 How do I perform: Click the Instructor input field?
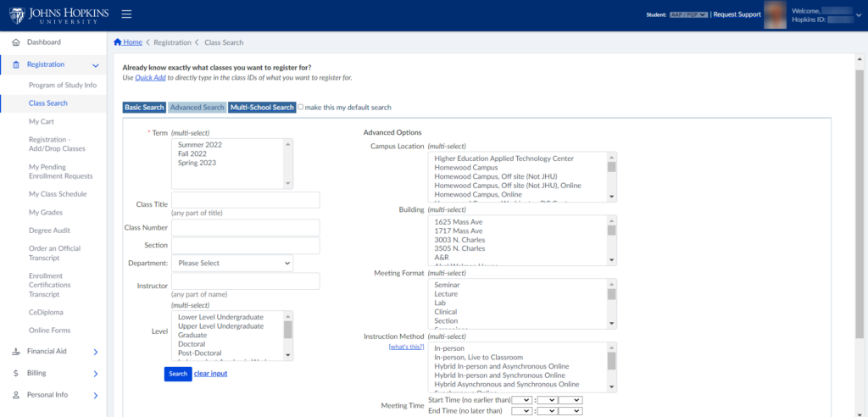coord(246,281)
